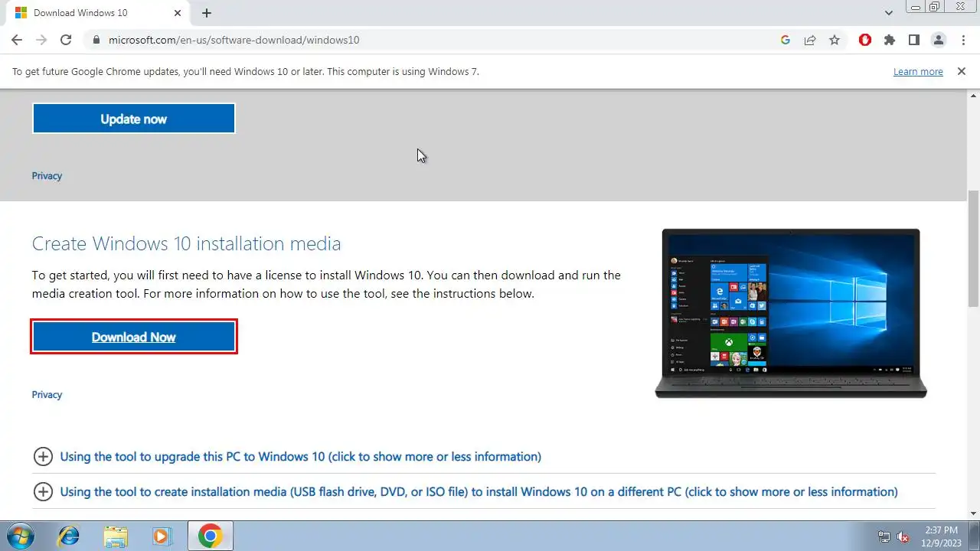Click the page scrollbar down arrow
Viewport: 980px width, 551px height.
tap(973, 514)
